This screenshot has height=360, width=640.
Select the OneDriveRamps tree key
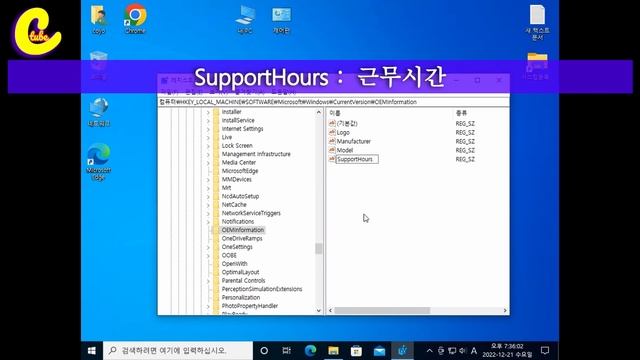click(x=242, y=238)
